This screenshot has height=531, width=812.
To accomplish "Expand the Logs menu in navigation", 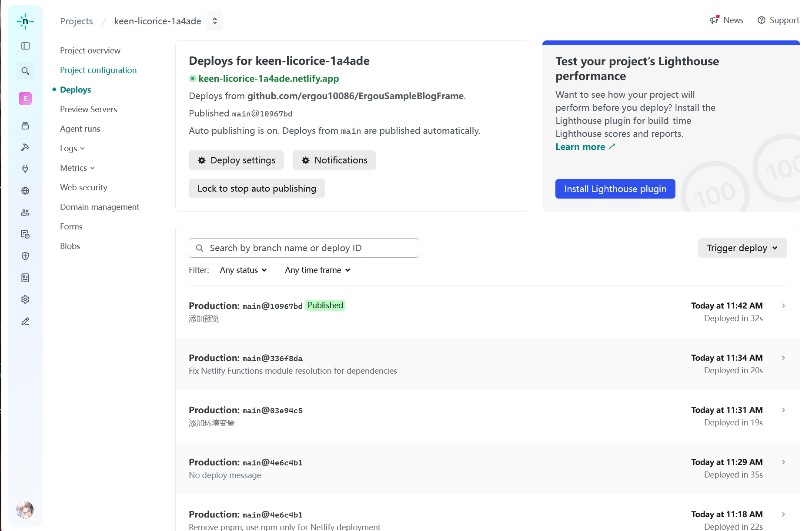I will [x=72, y=148].
